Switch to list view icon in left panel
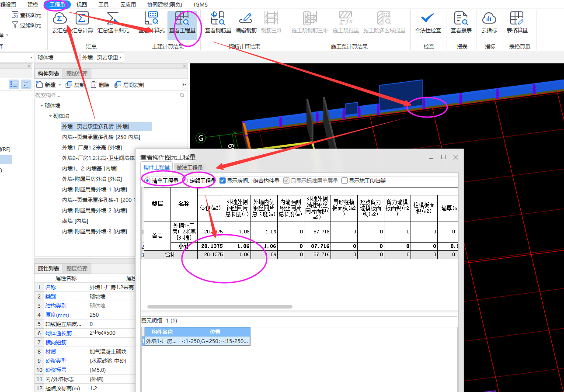 click(x=14, y=84)
